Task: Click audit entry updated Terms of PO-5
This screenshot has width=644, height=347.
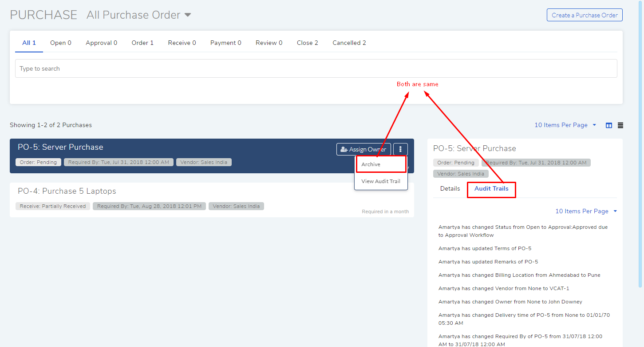Action: click(485, 248)
